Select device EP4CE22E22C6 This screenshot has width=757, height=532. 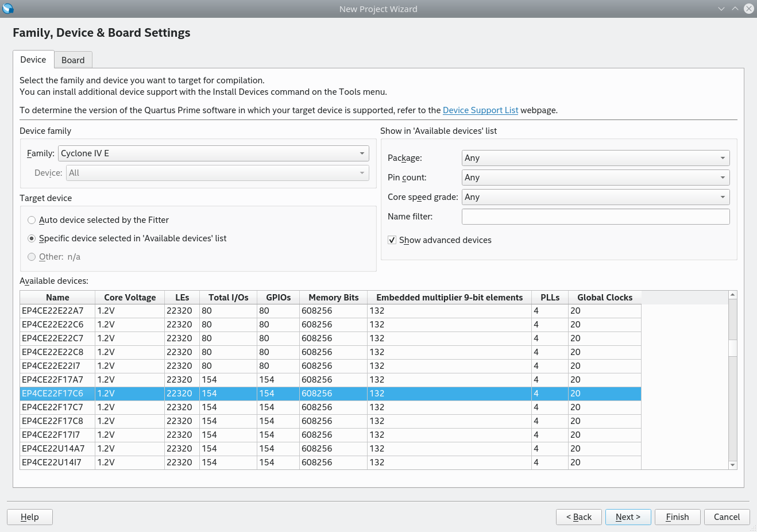pyautogui.click(x=330, y=325)
